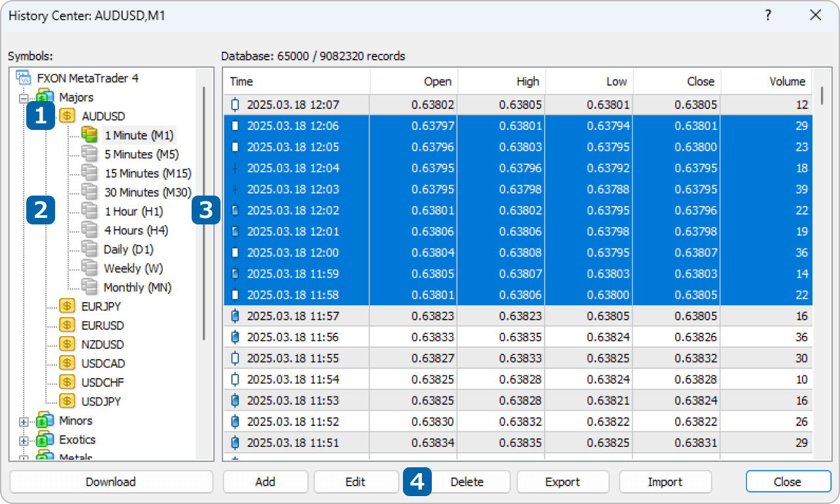Image resolution: width=840 pixels, height=504 pixels.
Task: Select the Monthly (MN) timeframe label
Action: [x=138, y=287]
